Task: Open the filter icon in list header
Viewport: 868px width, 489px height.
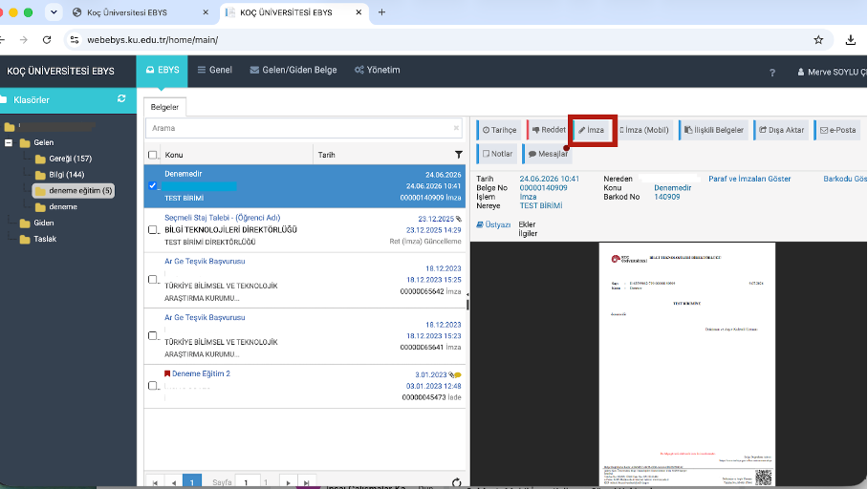Action: 458,155
